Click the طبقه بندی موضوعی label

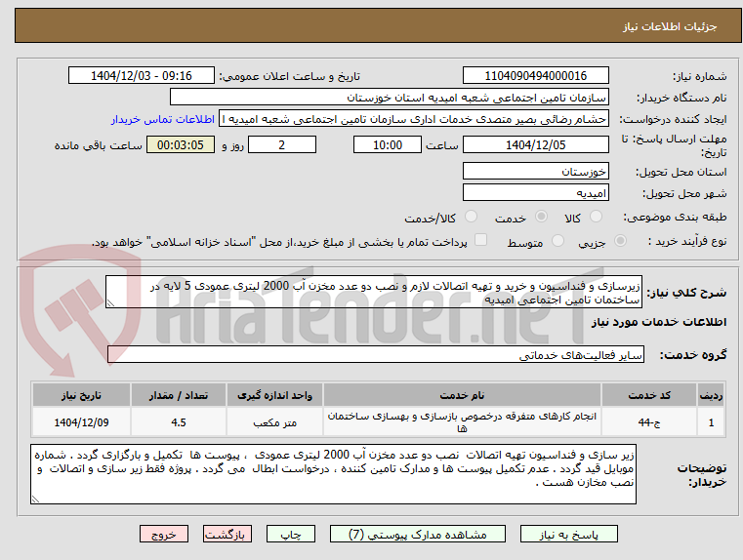675,218
